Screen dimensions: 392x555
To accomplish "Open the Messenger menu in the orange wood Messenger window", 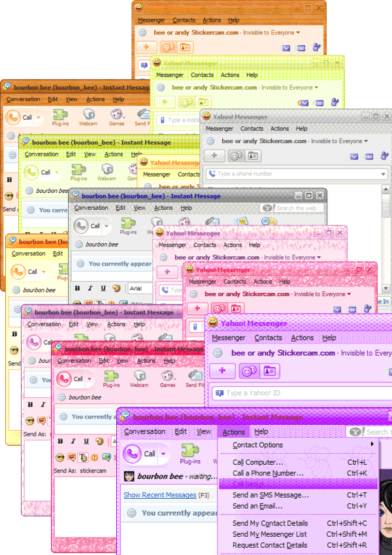I will point(152,20).
